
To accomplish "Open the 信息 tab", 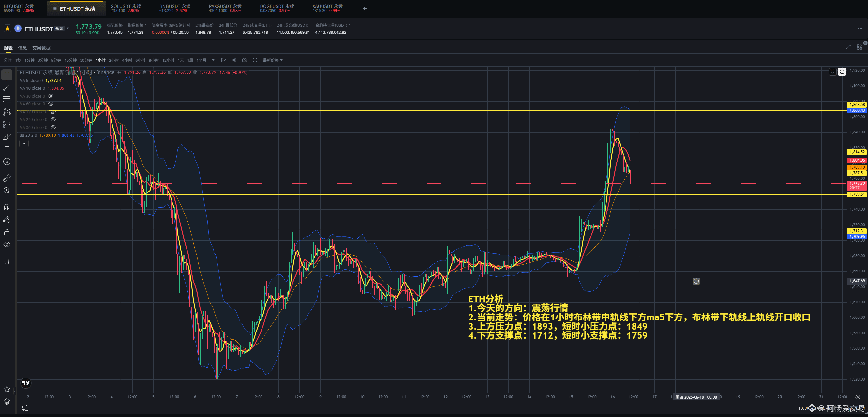I will (22, 48).
